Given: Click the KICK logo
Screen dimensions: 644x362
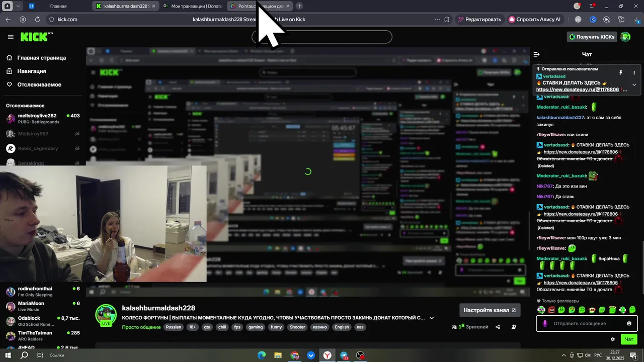Looking at the screenshot, I should point(37,37).
